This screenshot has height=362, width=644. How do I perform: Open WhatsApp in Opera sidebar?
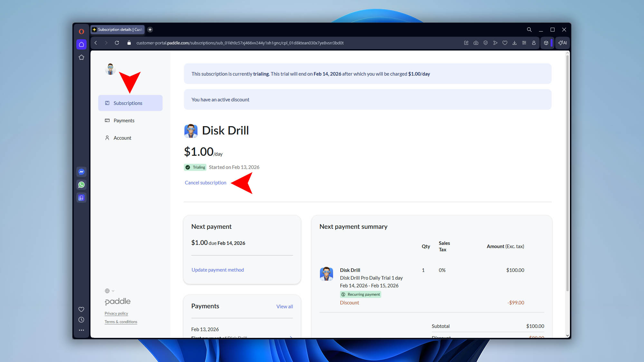[x=81, y=185]
